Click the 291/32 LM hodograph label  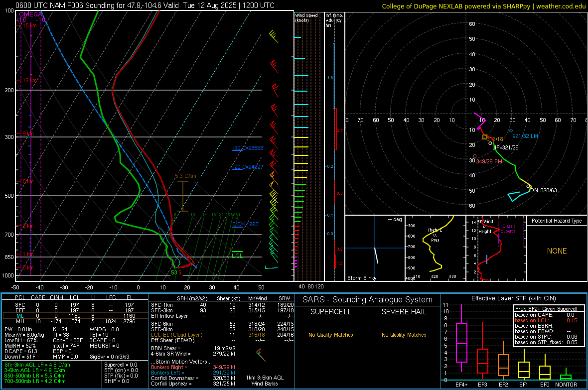coord(525,136)
